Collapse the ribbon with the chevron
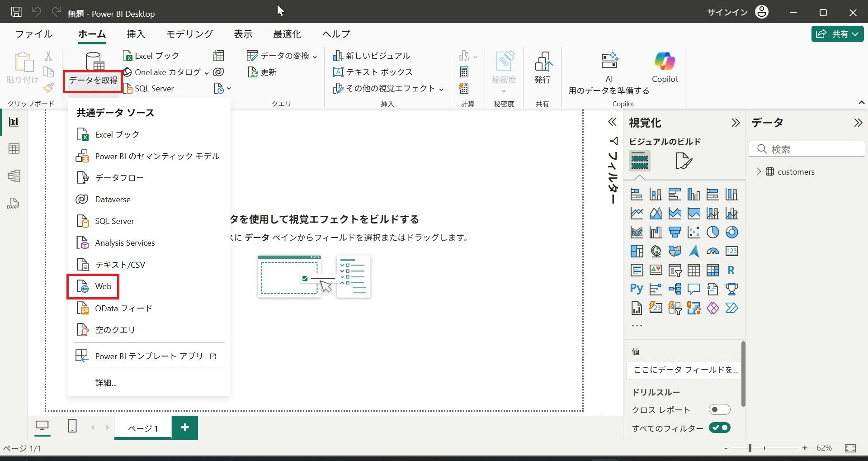The width and height of the screenshot is (868, 461). click(x=862, y=103)
